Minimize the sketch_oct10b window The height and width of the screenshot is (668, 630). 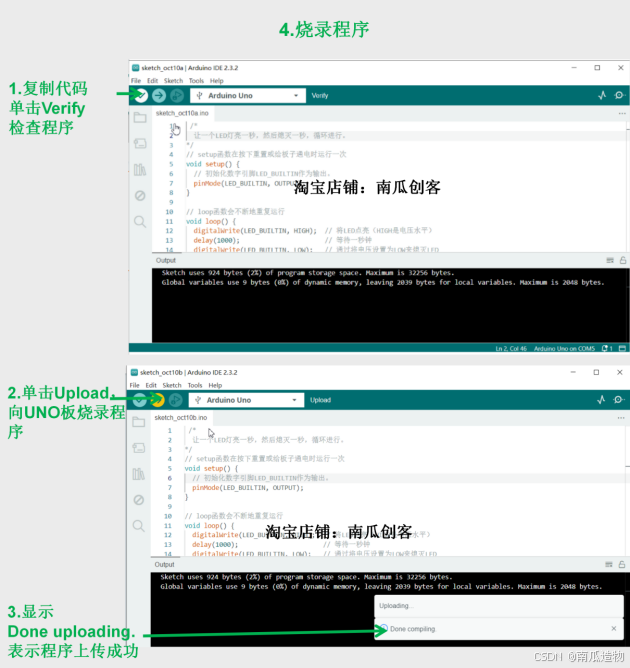(x=573, y=372)
